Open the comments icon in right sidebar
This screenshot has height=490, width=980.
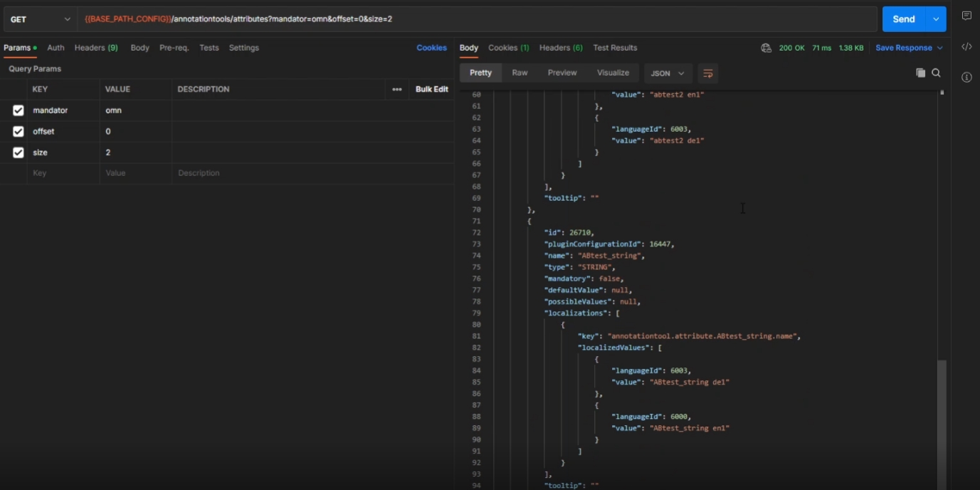(966, 16)
